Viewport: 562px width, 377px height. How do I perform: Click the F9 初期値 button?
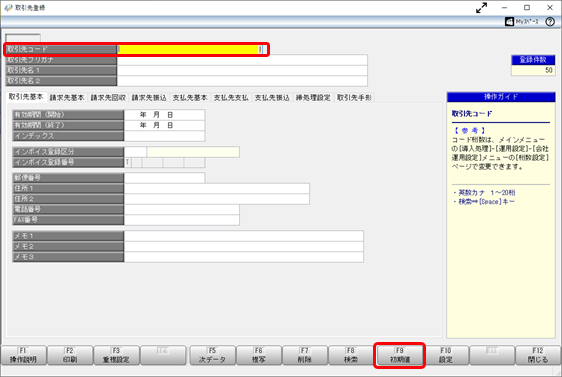(x=399, y=355)
